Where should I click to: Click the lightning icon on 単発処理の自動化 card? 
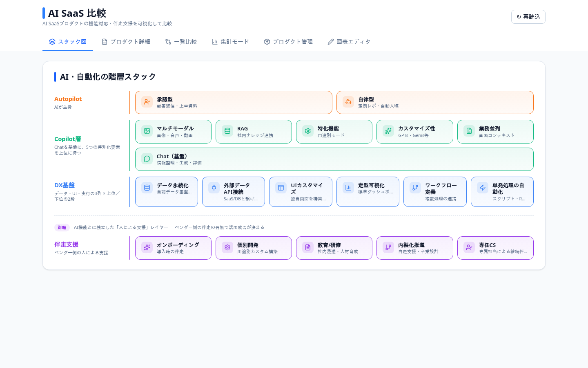coord(483,188)
